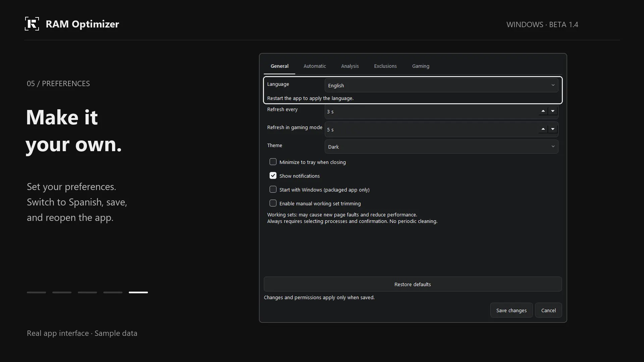
Task: Select the first slide indicator bar
Action: pos(36,292)
